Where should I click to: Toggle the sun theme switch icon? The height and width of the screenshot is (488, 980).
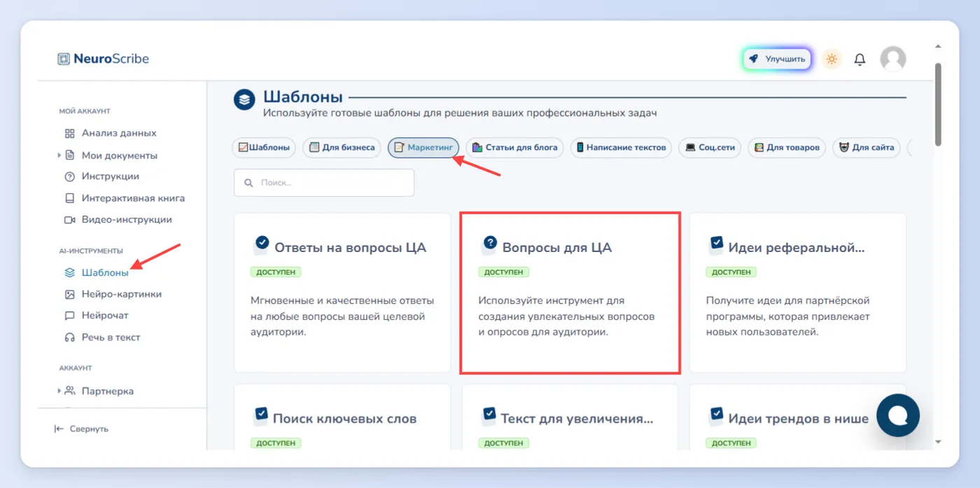click(x=832, y=60)
